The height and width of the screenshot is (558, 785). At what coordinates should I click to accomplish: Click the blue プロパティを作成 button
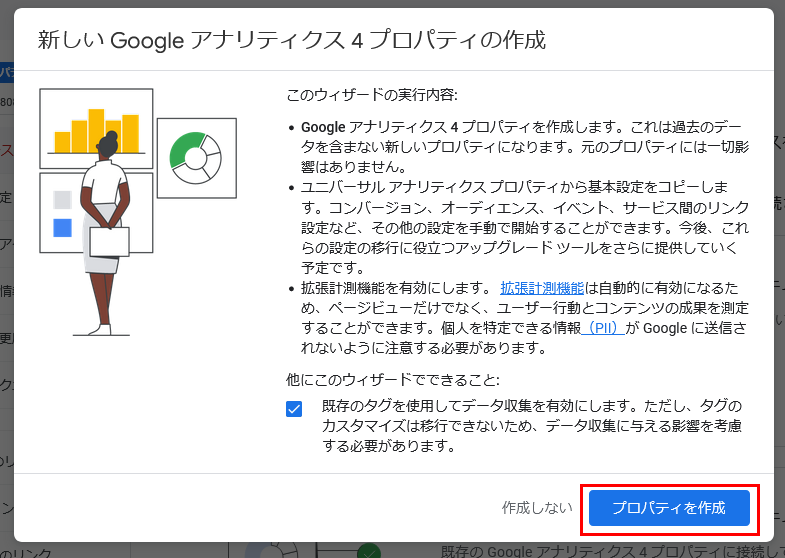tap(668, 507)
